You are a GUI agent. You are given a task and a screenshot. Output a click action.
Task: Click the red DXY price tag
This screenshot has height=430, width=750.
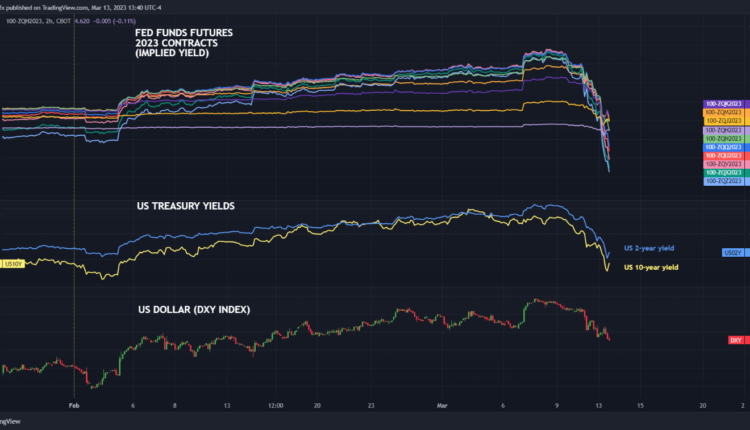pyautogui.click(x=733, y=341)
